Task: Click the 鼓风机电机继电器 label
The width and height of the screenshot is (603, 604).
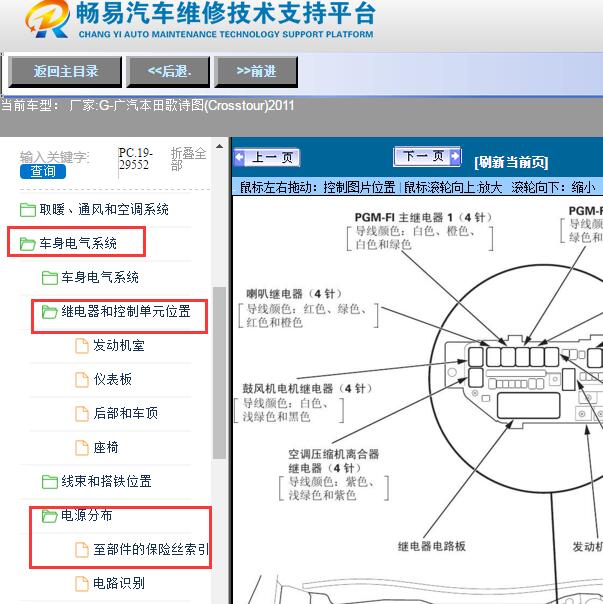Action: [307, 388]
